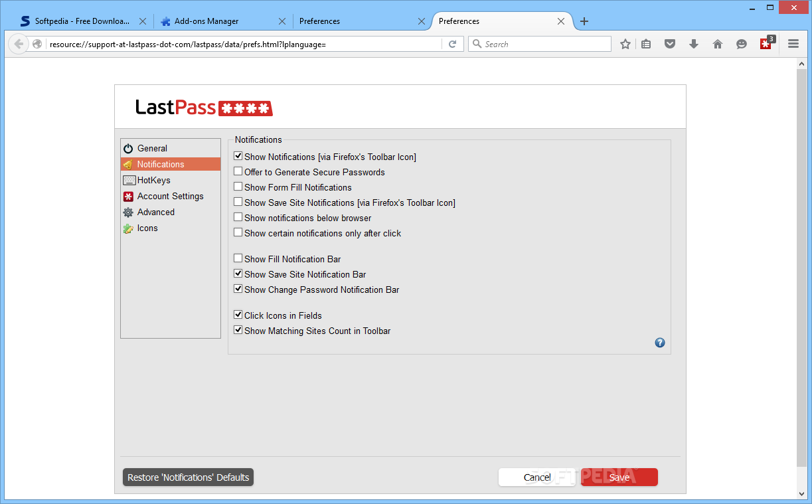The image size is (812, 504).
Task: Bookmark this page with the star icon
Action: pyautogui.click(x=625, y=44)
